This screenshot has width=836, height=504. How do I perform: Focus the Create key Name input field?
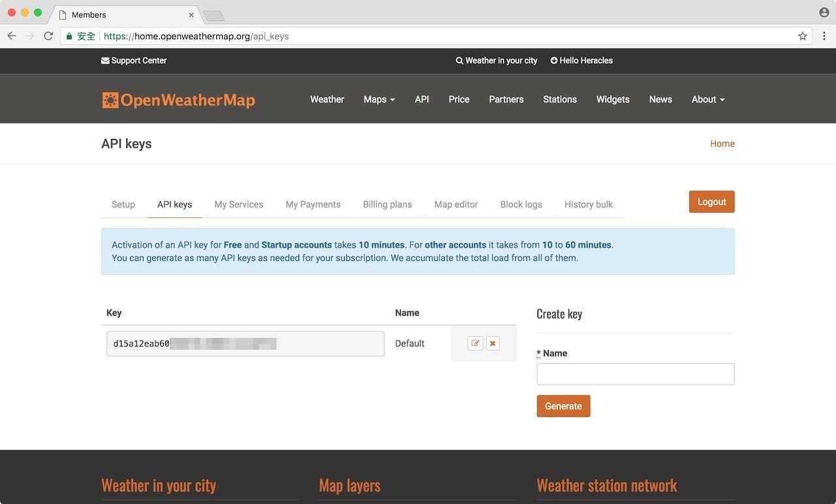click(x=635, y=374)
